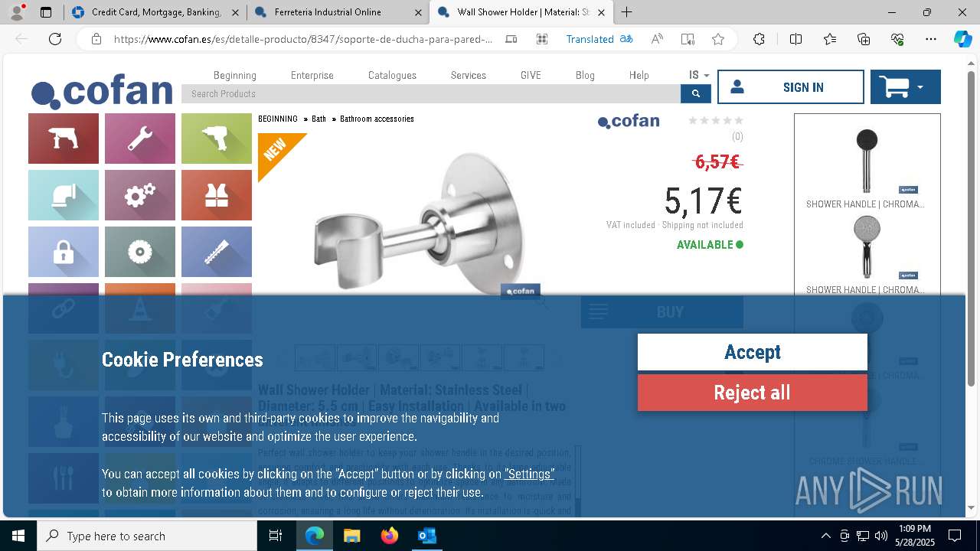Open the pneumatic gun category tile

pyautogui.click(x=217, y=139)
